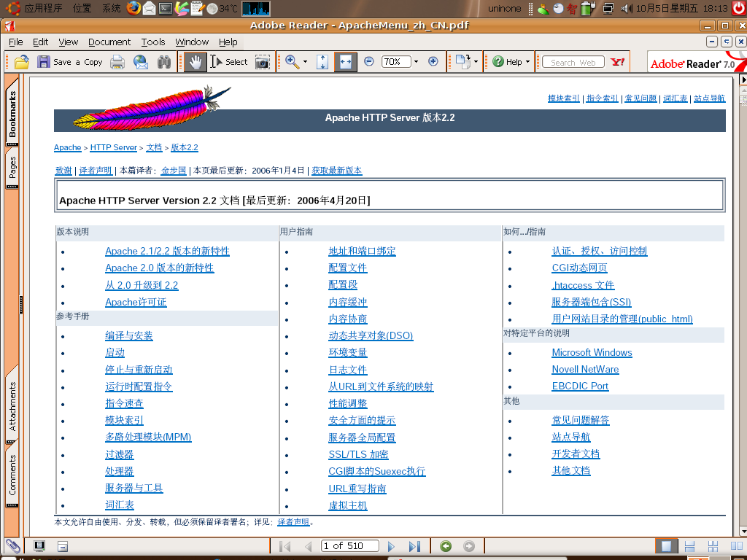Open the Edit menu
This screenshot has height=560, width=747.
click(41, 42)
